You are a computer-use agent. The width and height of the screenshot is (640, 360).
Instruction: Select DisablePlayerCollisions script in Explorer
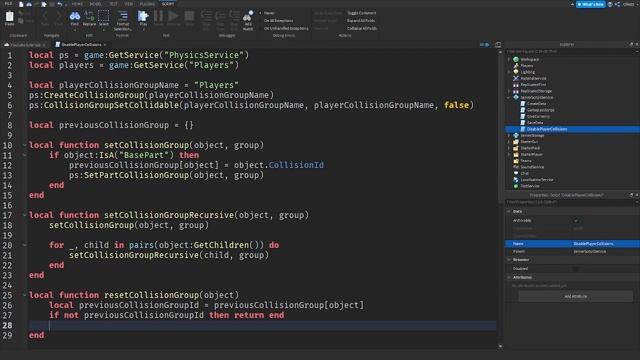coord(547,129)
